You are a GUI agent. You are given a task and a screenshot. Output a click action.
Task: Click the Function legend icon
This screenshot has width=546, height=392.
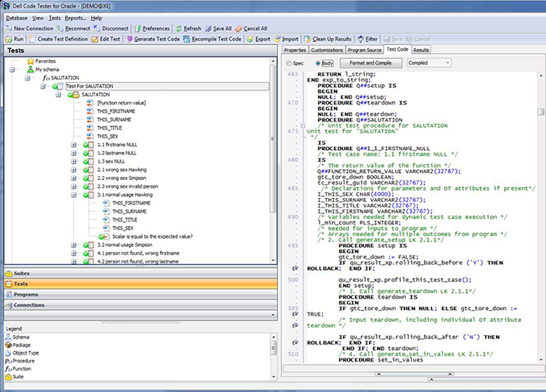[9, 369]
